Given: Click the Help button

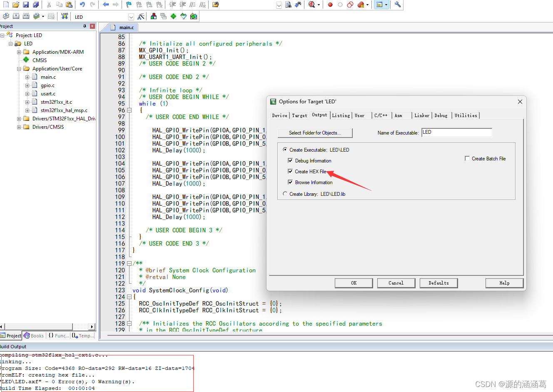Looking at the screenshot, I should coord(504,283).
